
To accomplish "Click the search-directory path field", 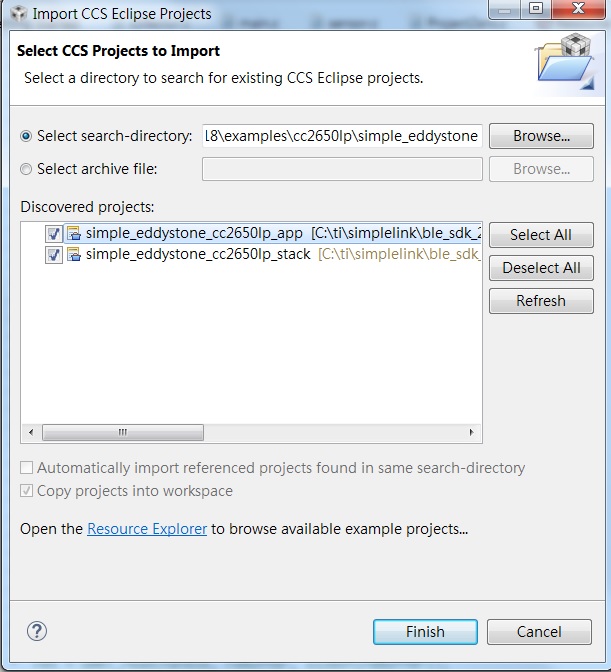I will [x=342, y=136].
